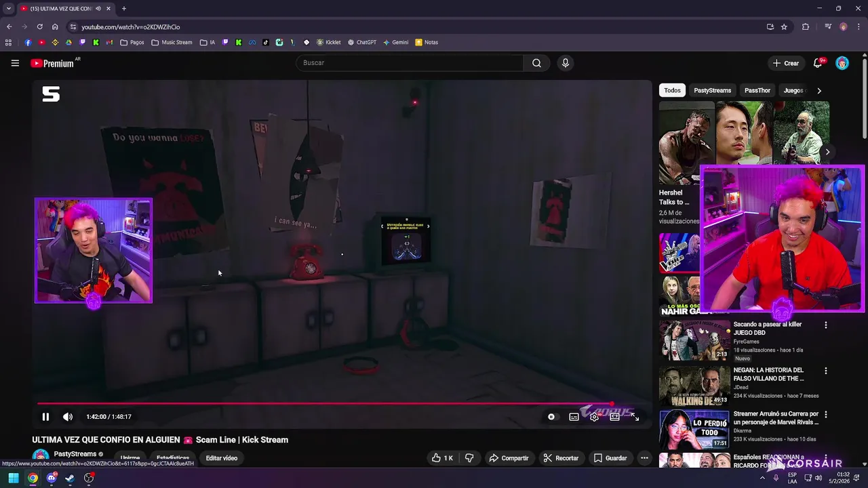
Task: Open browser extensions puzzle icon
Action: click(806, 27)
